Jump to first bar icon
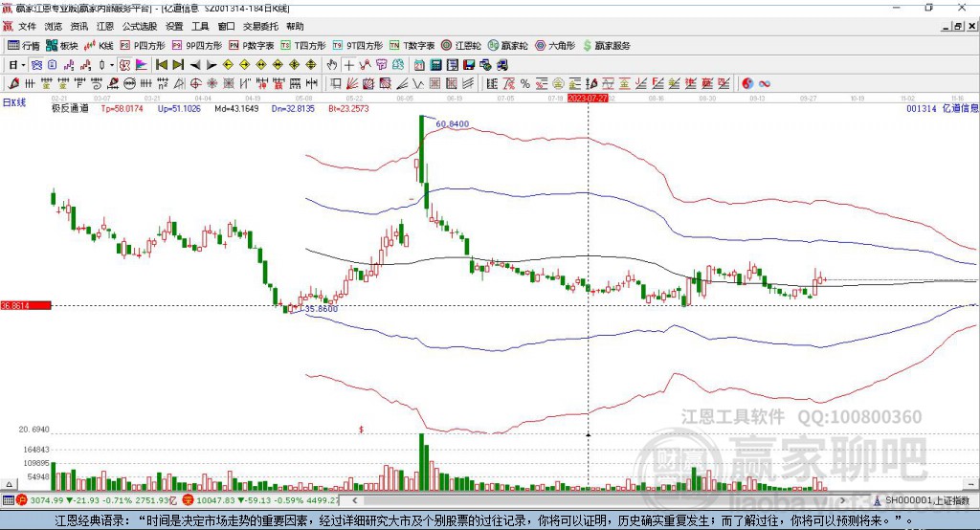 tap(161, 65)
